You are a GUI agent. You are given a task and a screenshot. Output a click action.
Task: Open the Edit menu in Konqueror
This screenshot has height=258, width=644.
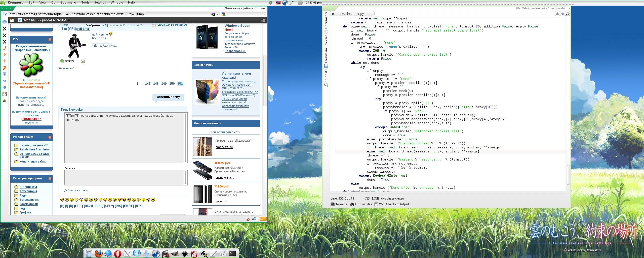tap(31, 3)
